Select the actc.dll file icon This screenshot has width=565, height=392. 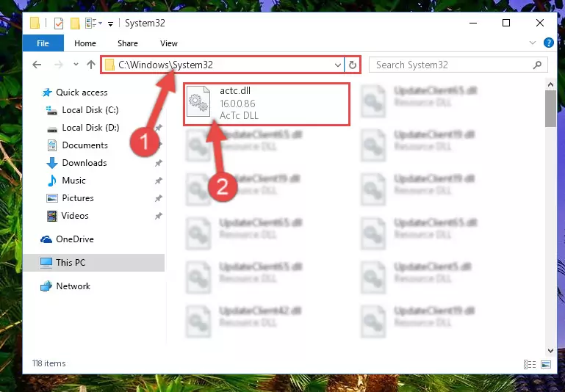(198, 102)
